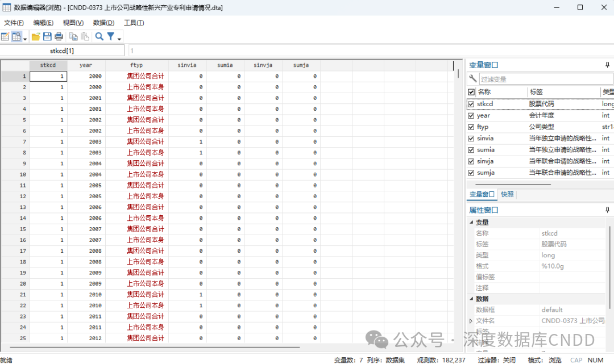Click the wrench icon beside variable filter

(472, 79)
